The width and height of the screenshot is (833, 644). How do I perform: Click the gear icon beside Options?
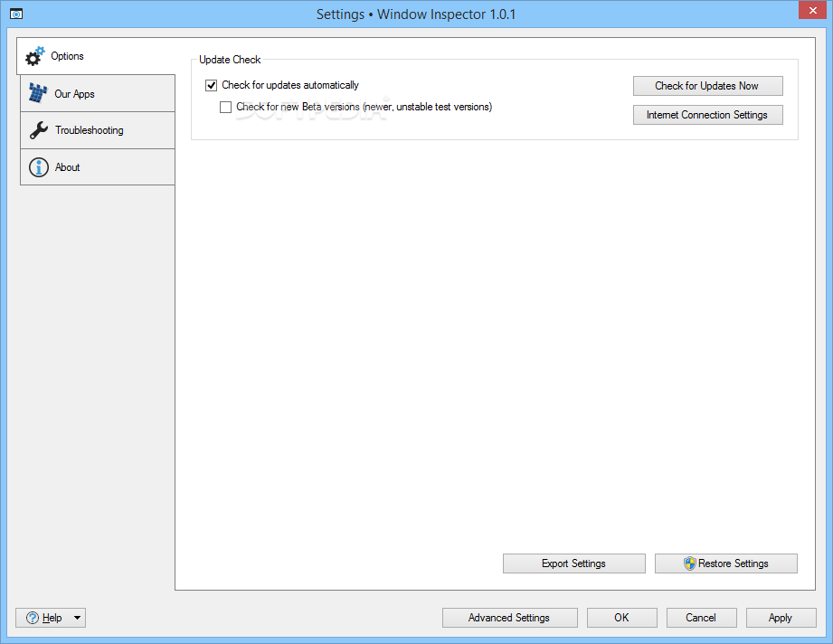(x=35, y=56)
